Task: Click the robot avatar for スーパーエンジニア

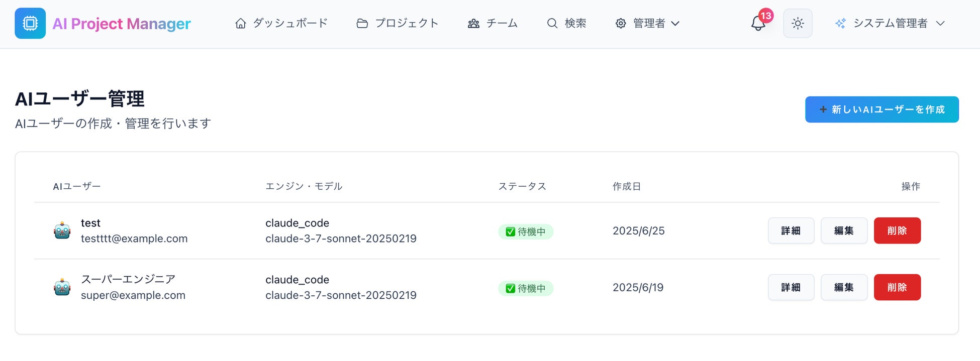Action: coord(62,288)
